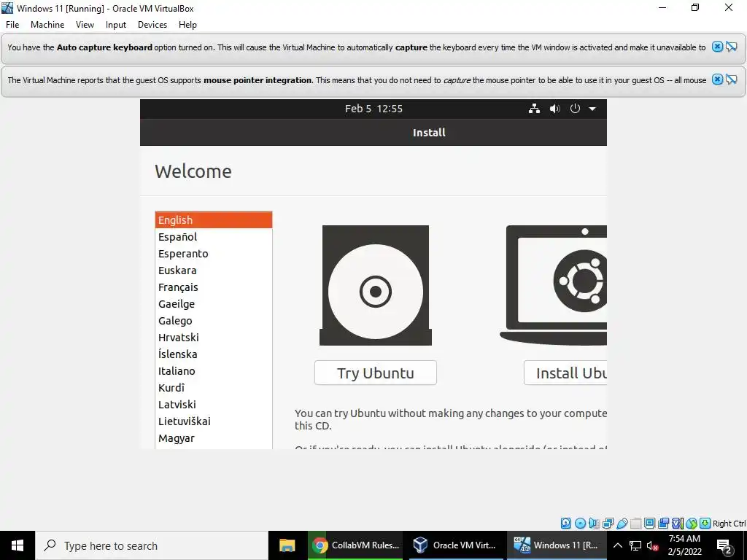
Task: Click the Try Ubuntu button
Action: point(376,373)
